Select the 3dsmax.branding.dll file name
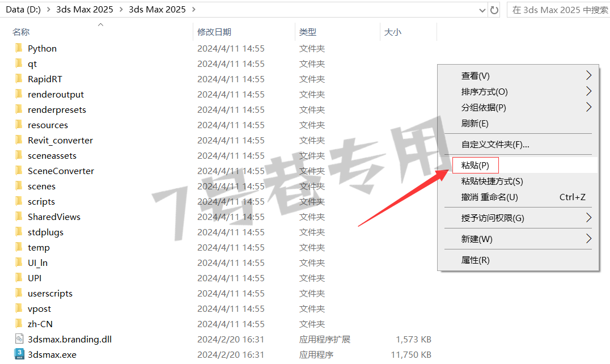Image resolution: width=610 pixels, height=364 pixels. pyautogui.click(x=70, y=340)
